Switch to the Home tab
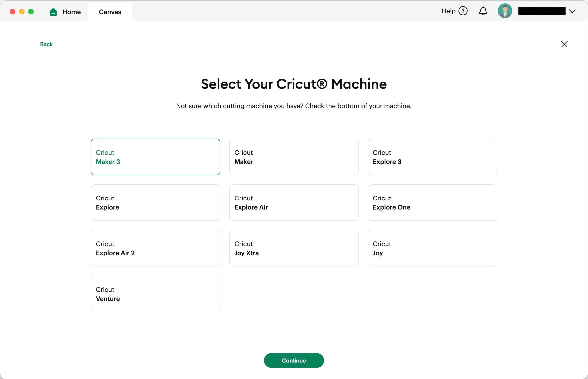 (x=71, y=12)
